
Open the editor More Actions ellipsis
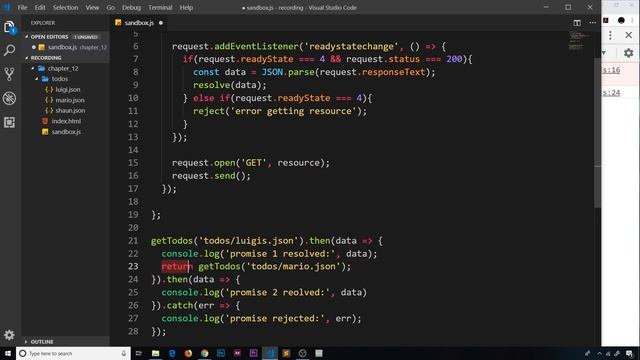592,23
